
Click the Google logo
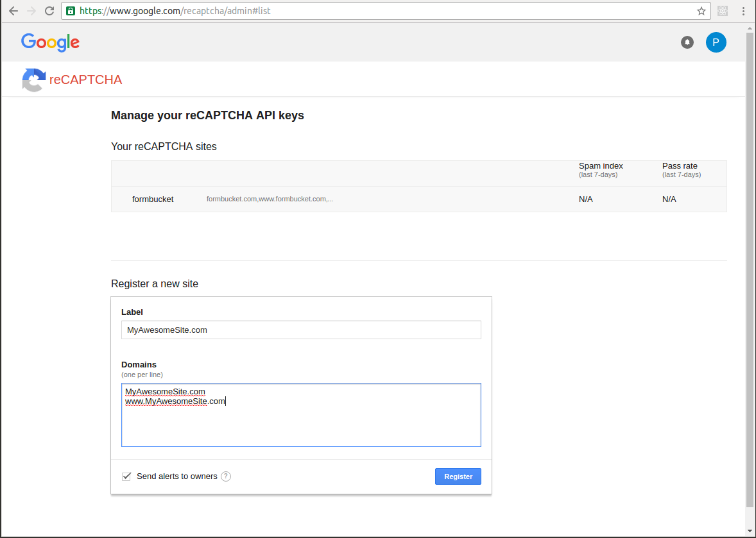tap(50, 42)
